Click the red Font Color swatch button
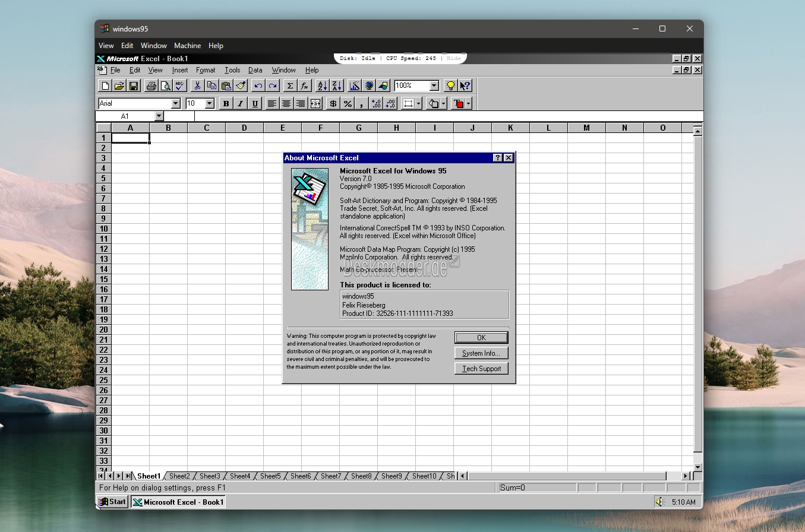The height and width of the screenshot is (532, 805). point(459,103)
